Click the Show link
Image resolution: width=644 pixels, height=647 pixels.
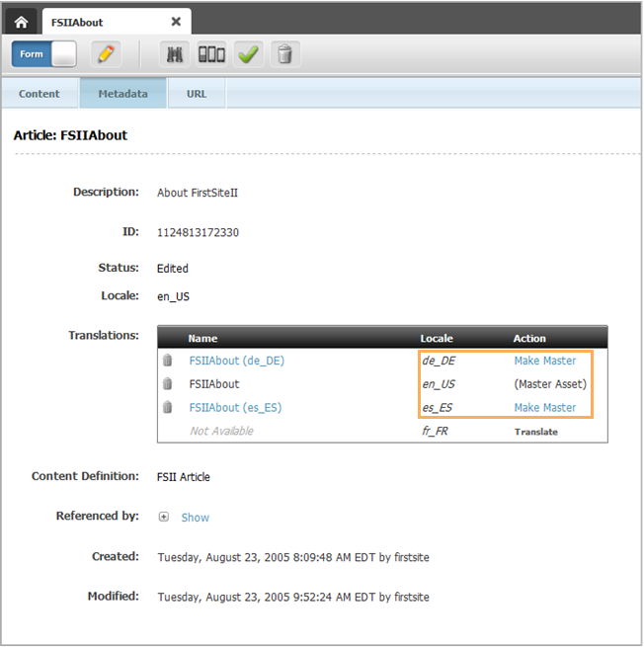[196, 518]
